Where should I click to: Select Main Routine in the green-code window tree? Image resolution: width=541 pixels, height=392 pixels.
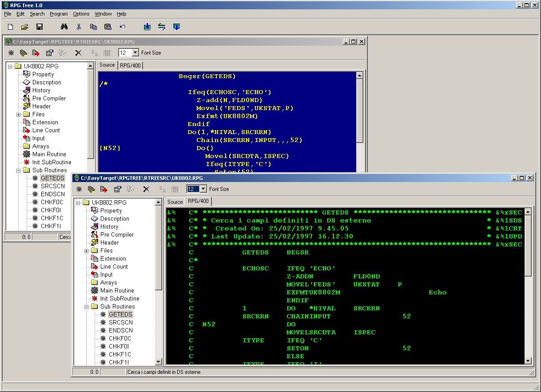[x=117, y=291]
